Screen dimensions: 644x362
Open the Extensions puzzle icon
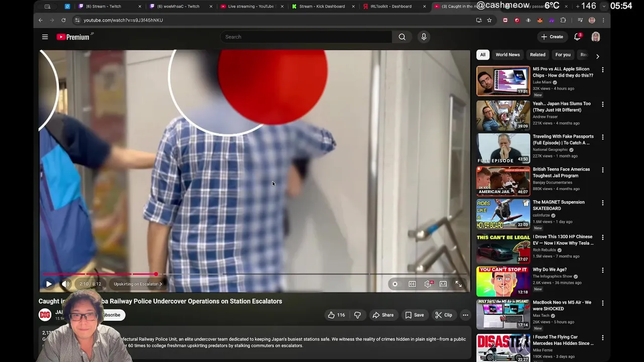(563, 20)
